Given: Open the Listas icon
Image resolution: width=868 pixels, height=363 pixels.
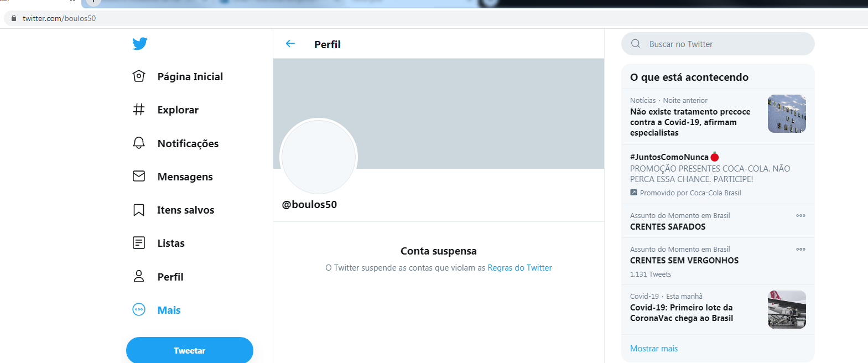Looking at the screenshot, I should click(139, 243).
